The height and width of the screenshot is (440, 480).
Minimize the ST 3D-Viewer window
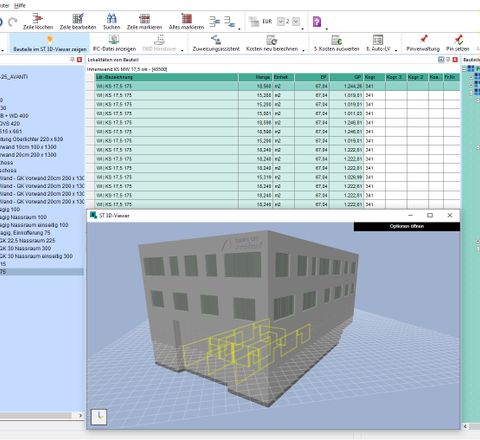click(x=410, y=216)
